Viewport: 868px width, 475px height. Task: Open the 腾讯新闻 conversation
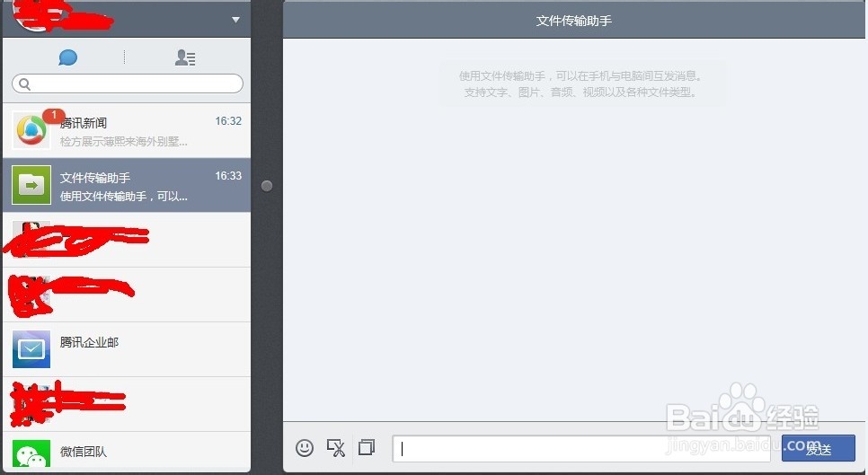127,130
